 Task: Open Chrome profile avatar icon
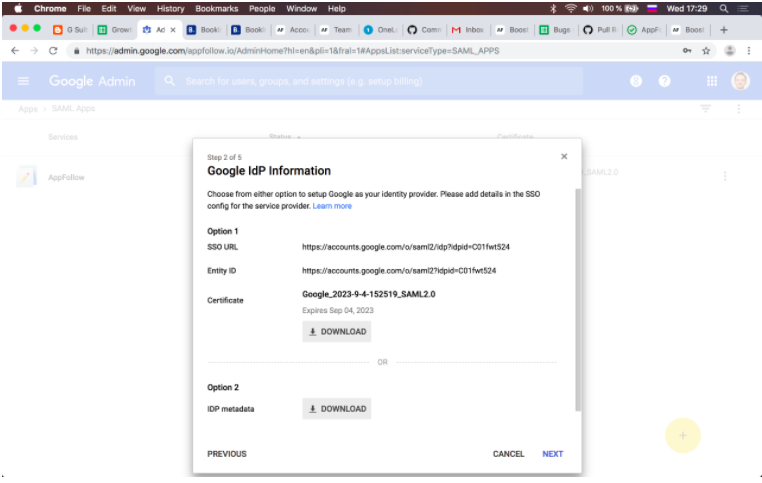click(x=729, y=51)
